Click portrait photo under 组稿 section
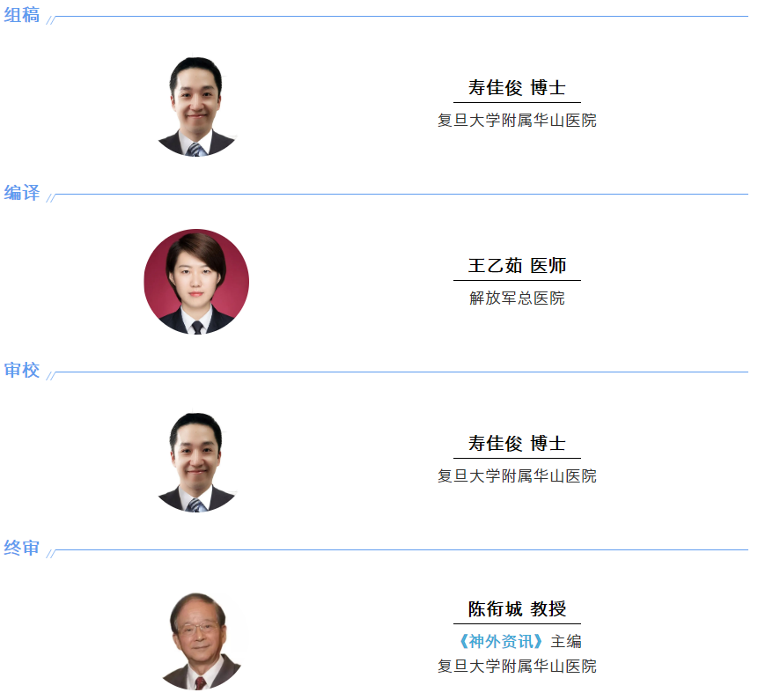The width and height of the screenshot is (758, 700). pos(196,106)
